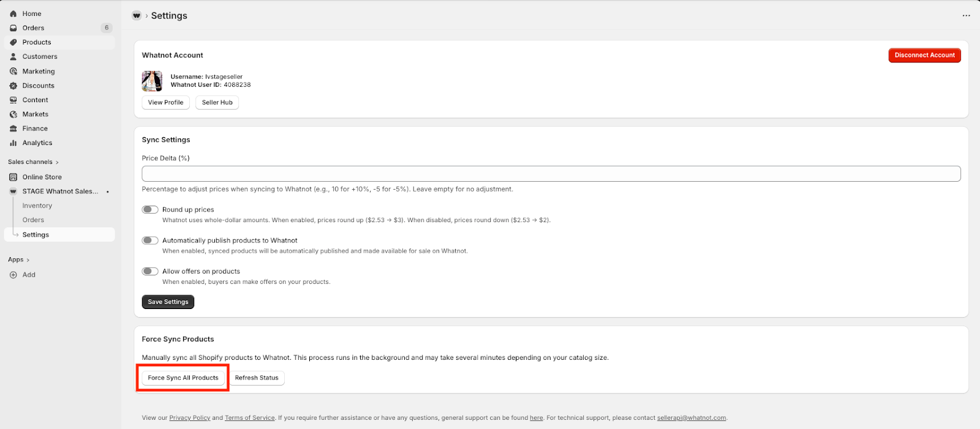This screenshot has height=429, width=980.
Task: Click the Marketing target icon
Action: pyautogui.click(x=13, y=71)
